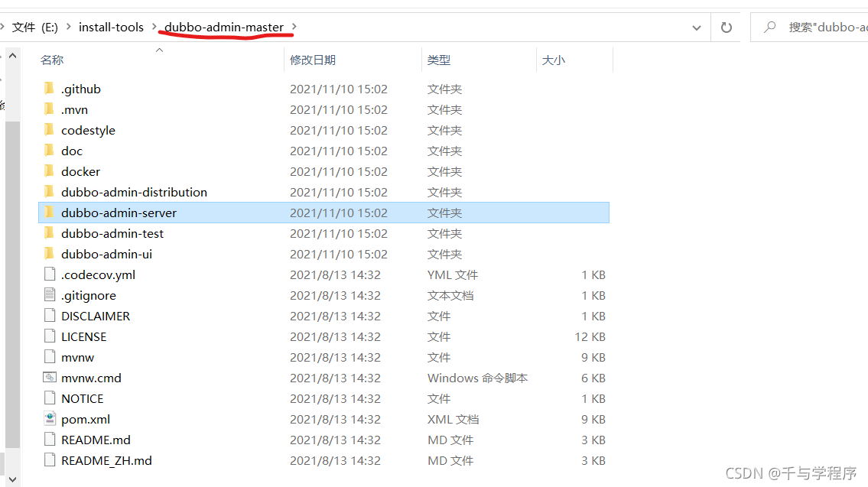Click the .github folder icon
Screen dimensions: 868x487
49,89
